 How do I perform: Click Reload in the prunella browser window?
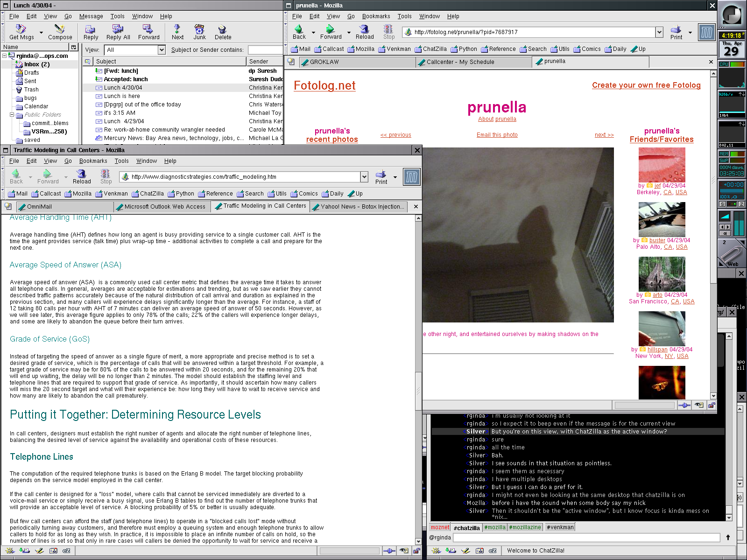tap(365, 32)
